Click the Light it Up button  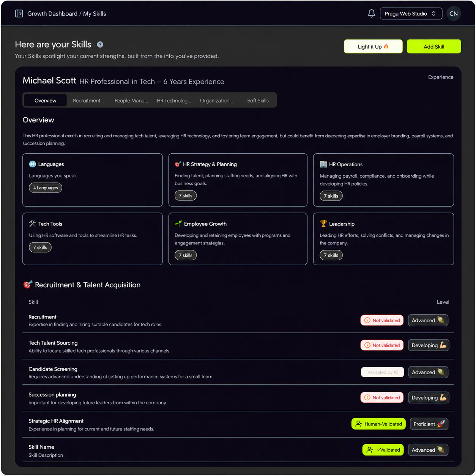(373, 46)
